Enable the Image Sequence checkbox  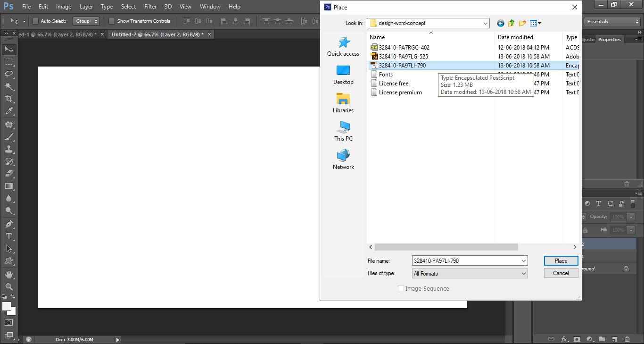pos(401,288)
